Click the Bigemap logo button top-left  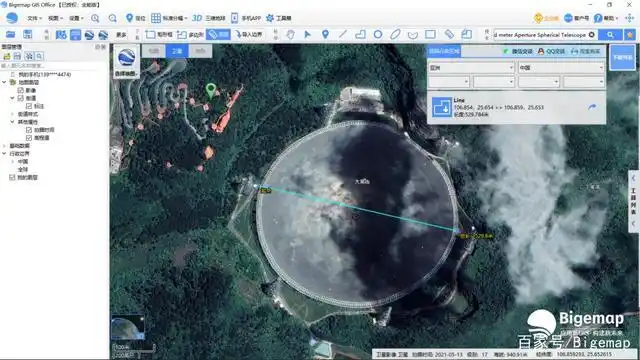12,18
